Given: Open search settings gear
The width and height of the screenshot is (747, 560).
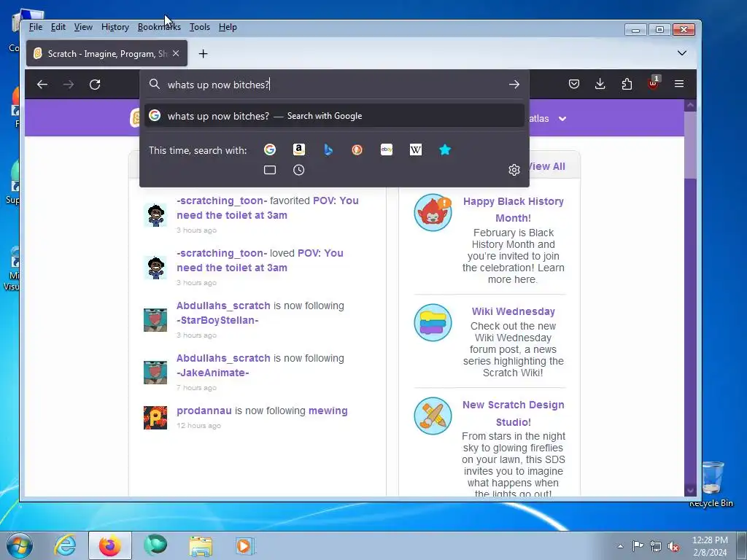Looking at the screenshot, I should click(x=514, y=170).
